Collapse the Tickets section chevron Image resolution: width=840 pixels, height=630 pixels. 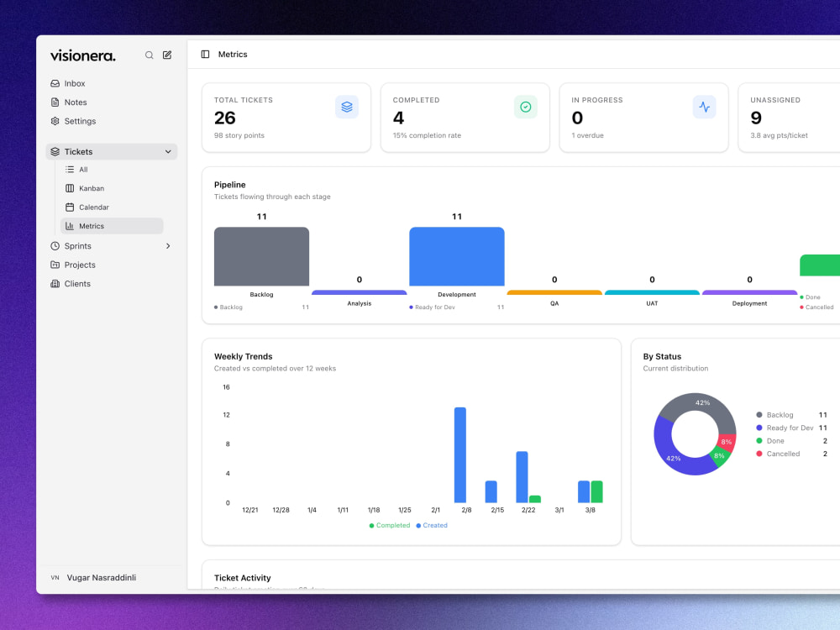click(168, 151)
